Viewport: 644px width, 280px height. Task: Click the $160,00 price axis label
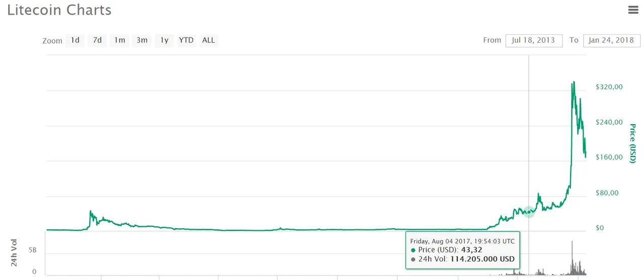[x=609, y=157]
